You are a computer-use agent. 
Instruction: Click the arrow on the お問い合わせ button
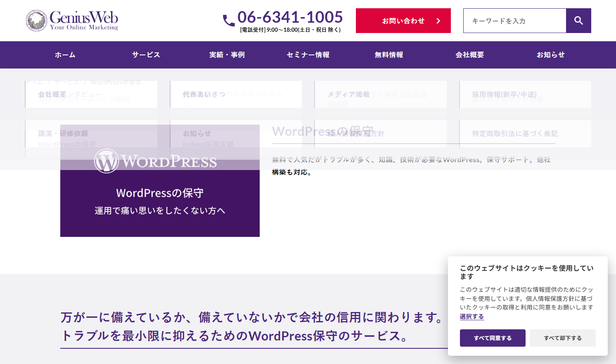tap(438, 21)
